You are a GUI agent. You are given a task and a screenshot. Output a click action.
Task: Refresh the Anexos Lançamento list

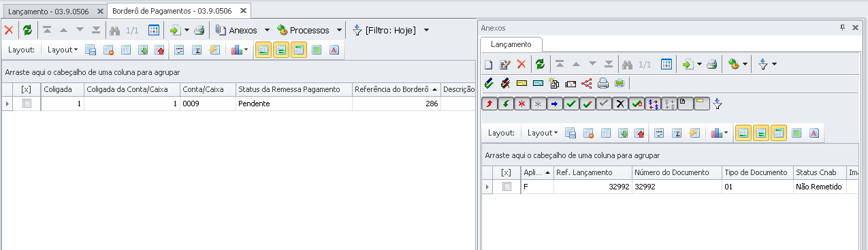pyautogui.click(x=541, y=64)
